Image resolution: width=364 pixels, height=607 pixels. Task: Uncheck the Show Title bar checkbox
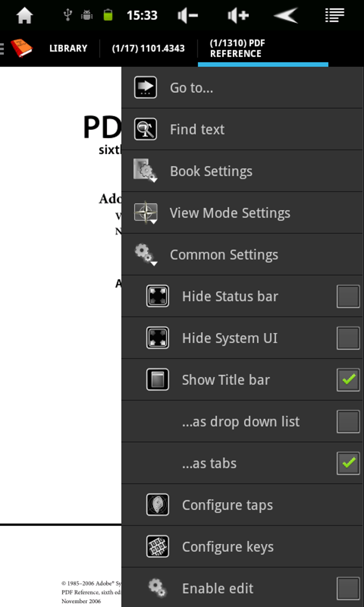(348, 380)
